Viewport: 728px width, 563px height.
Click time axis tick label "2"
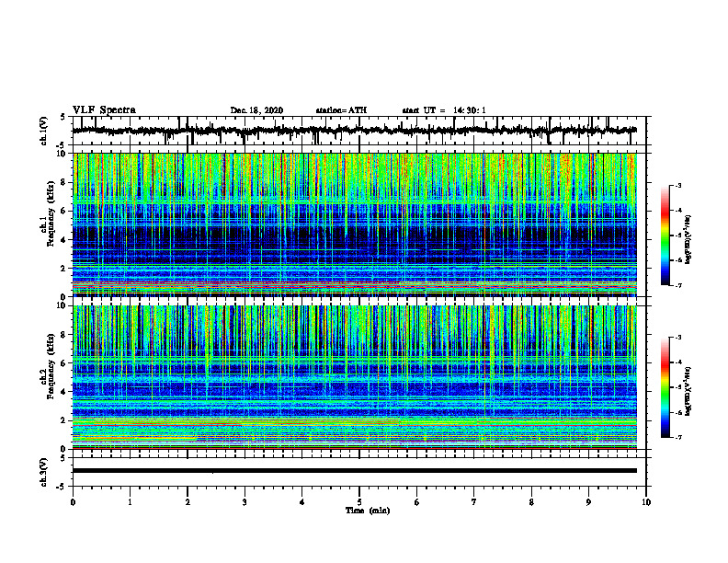click(x=188, y=502)
